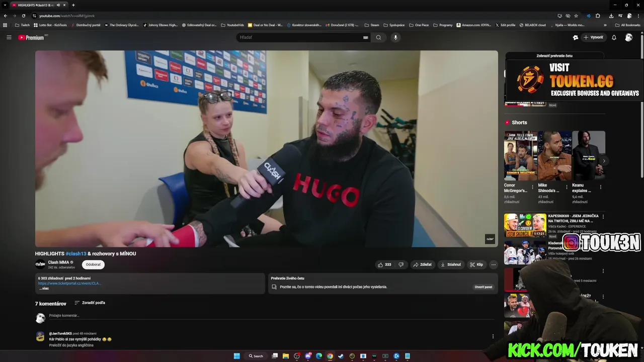The image size is (644, 362).
Task: Go to YouTube Premium home logo
Action: 31,37
